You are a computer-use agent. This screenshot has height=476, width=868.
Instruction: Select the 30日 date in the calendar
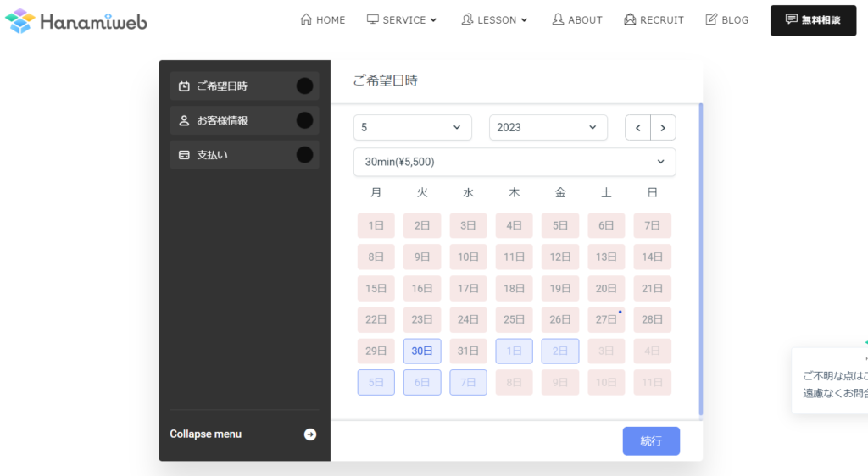[421, 351]
